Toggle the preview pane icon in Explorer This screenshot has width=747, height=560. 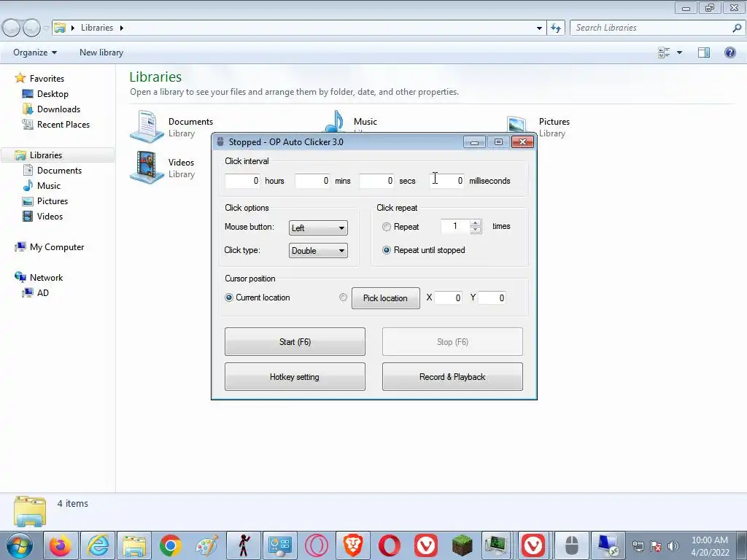704,52
